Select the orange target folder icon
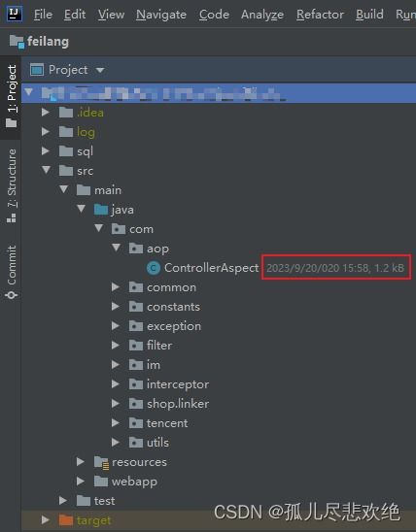Image resolution: width=416 pixels, height=532 pixels. 65,520
